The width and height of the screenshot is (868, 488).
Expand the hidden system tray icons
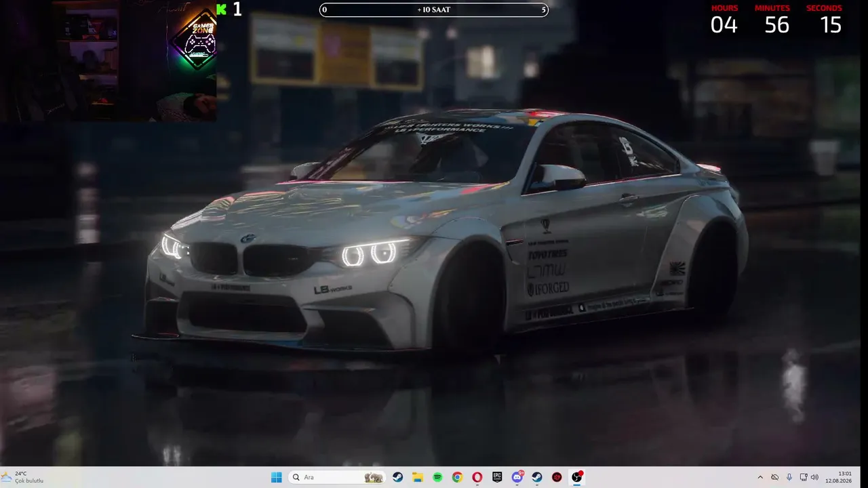point(760,477)
